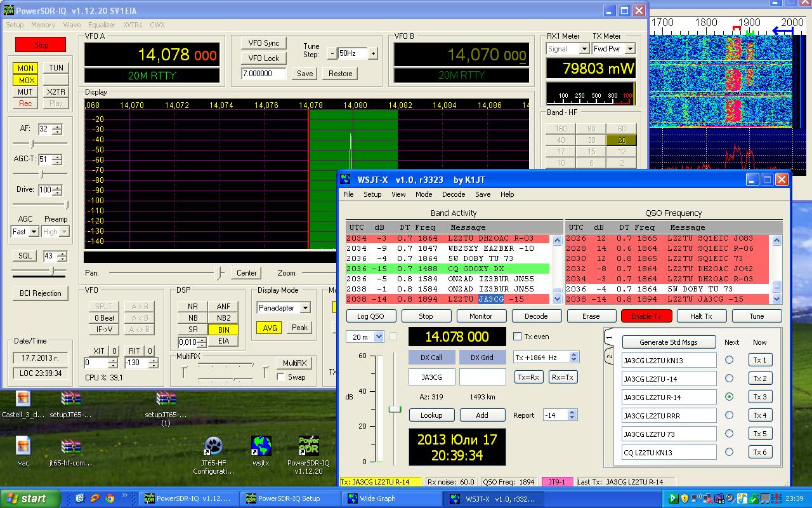Click the Log QSO button
This screenshot has height=508, width=812.
click(372, 316)
